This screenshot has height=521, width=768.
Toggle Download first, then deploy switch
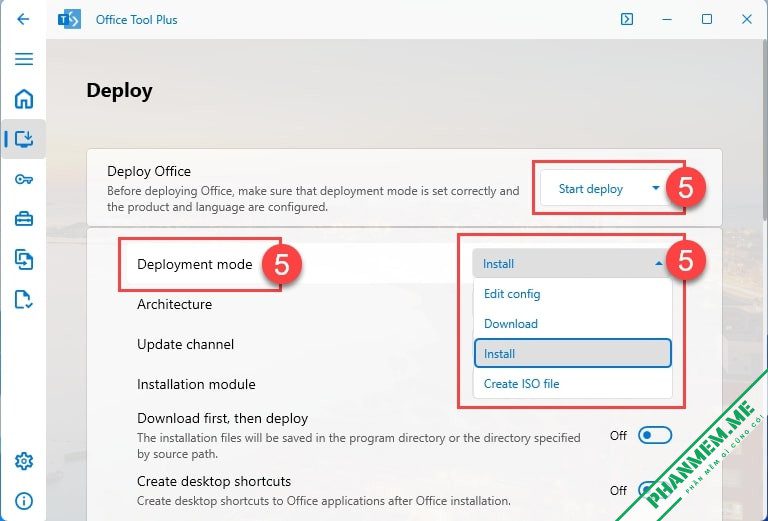tap(655, 435)
